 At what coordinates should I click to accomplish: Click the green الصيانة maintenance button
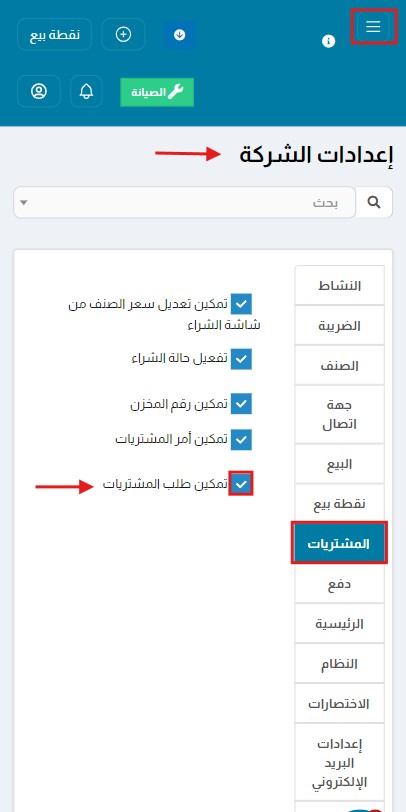tap(157, 92)
